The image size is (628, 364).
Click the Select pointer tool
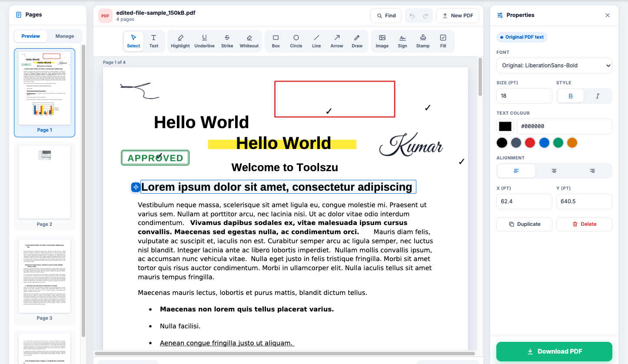coord(133,41)
